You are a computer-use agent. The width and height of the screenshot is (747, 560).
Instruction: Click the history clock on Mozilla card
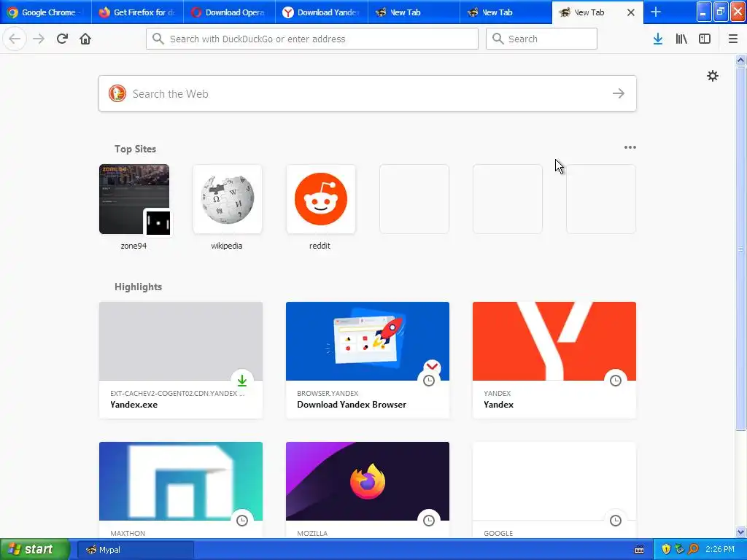429,521
